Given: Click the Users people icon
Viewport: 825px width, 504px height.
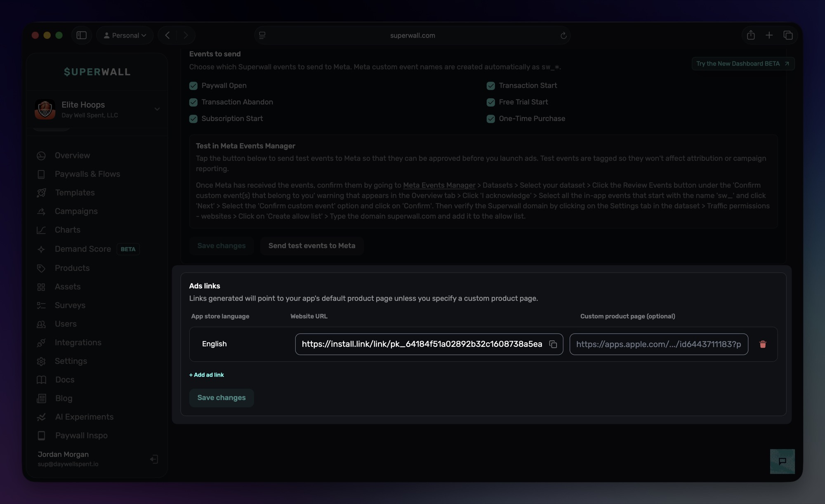Looking at the screenshot, I should coord(41,324).
